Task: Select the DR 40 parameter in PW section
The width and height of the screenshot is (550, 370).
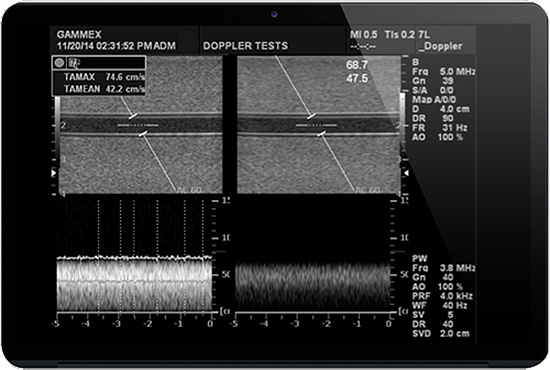Action: (x=433, y=324)
